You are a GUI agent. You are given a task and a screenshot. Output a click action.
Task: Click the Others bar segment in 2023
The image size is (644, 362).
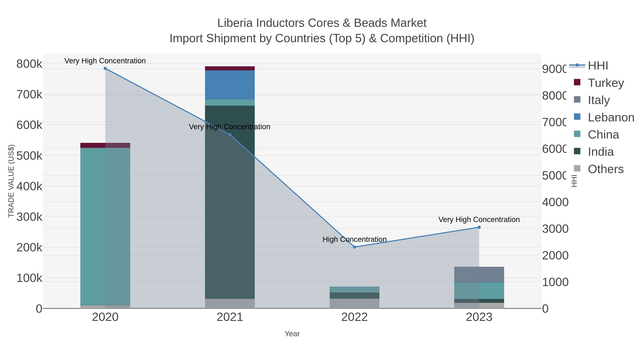pos(479,306)
